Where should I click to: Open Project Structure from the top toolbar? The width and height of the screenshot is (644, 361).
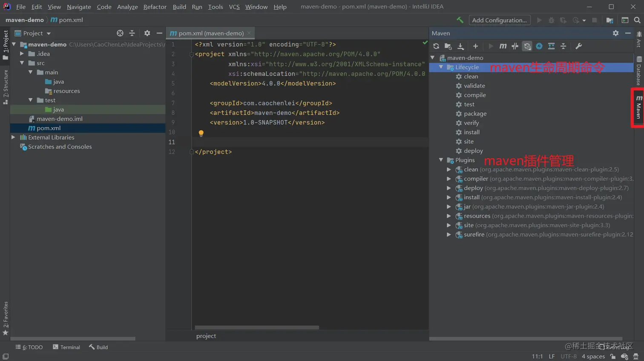pos(610,20)
